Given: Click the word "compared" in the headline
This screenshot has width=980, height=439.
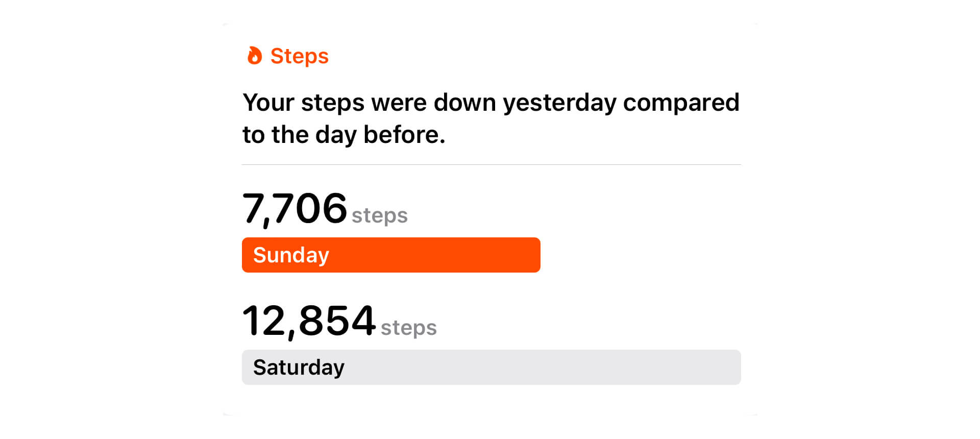Looking at the screenshot, I should click(681, 103).
